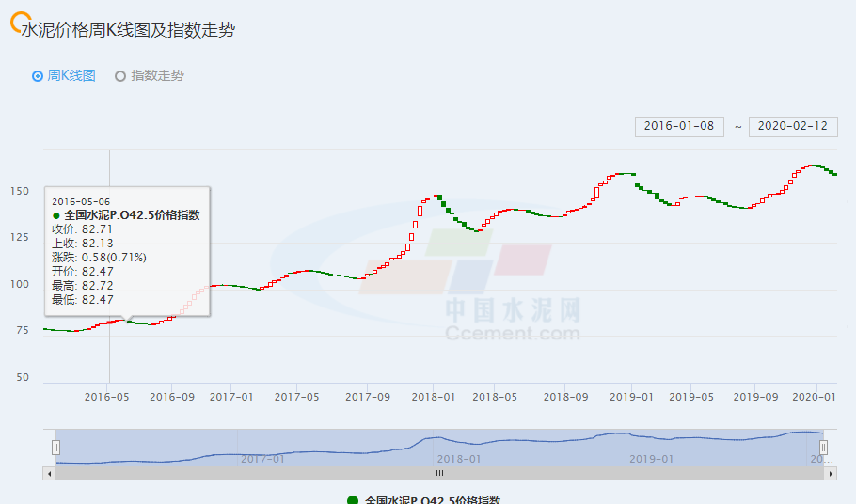Image resolution: width=856 pixels, height=504 pixels.
Task: Click the right handle of the range slider
Action: click(823, 447)
